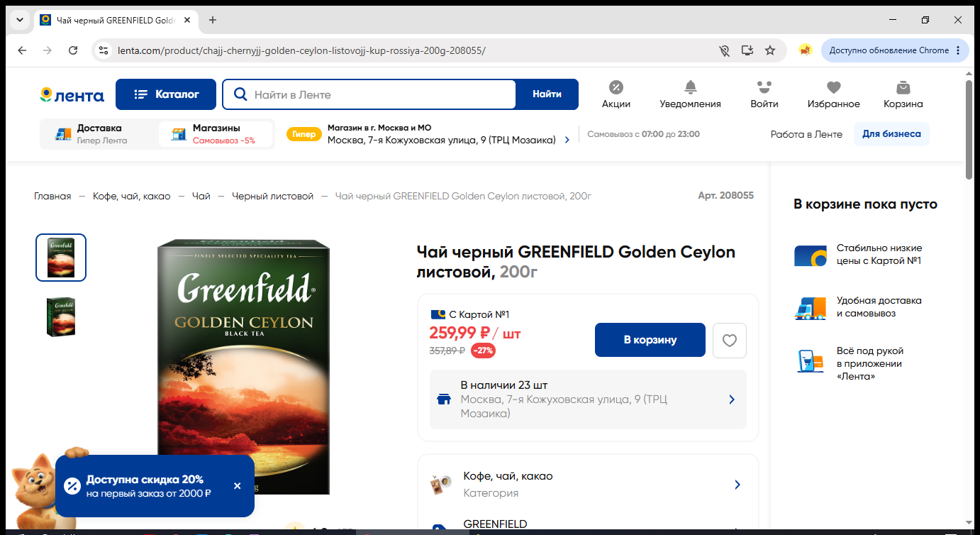Open the Работа в Ленте link
Screen dimensions: 980x535
point(806,134)
